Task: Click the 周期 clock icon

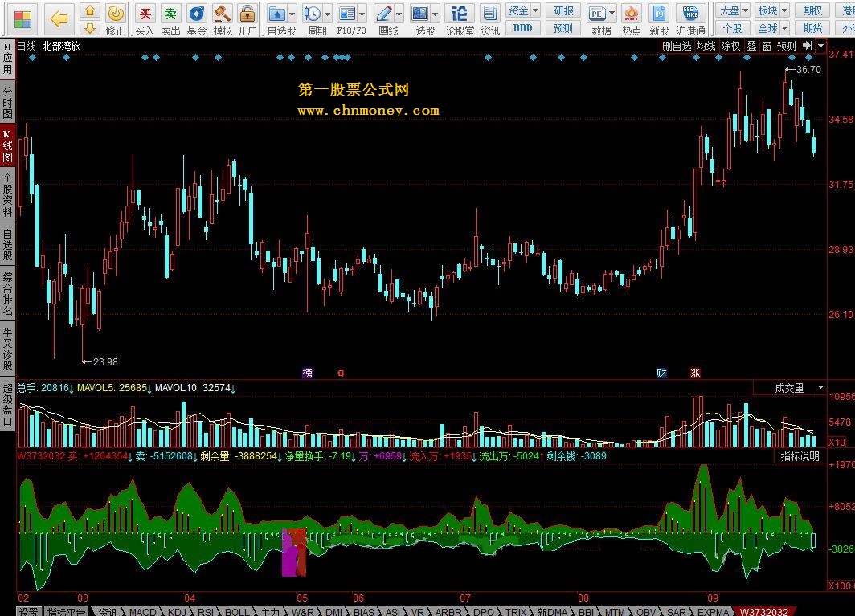Action: tap(313, 14)
